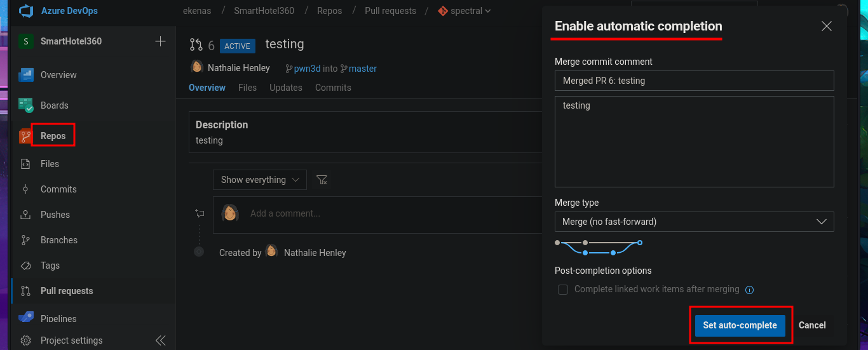868x350 pixels.
Task: Open Pipelines via its rocket icon
Action: pyautogui.click(x=25, y=318)
